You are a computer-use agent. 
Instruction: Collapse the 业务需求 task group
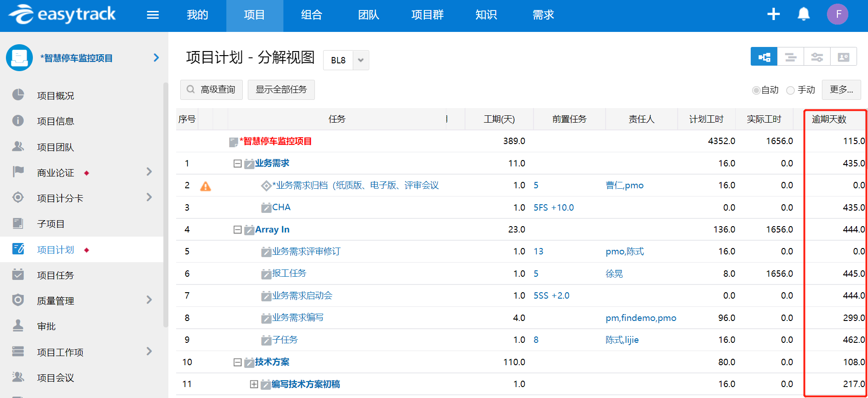[237, 163]
